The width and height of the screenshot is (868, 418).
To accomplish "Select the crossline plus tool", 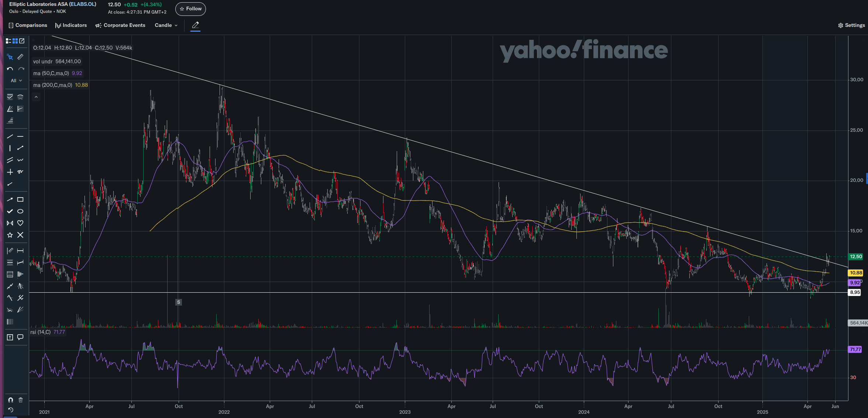I will coord(10,172).
